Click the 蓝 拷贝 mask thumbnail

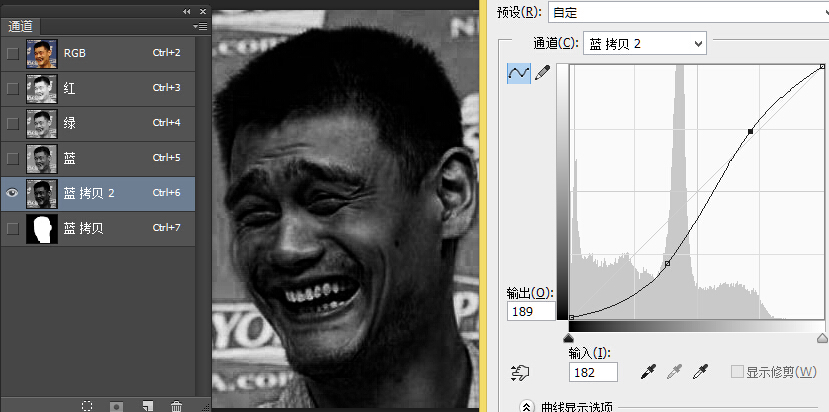[x=42, y=229]
